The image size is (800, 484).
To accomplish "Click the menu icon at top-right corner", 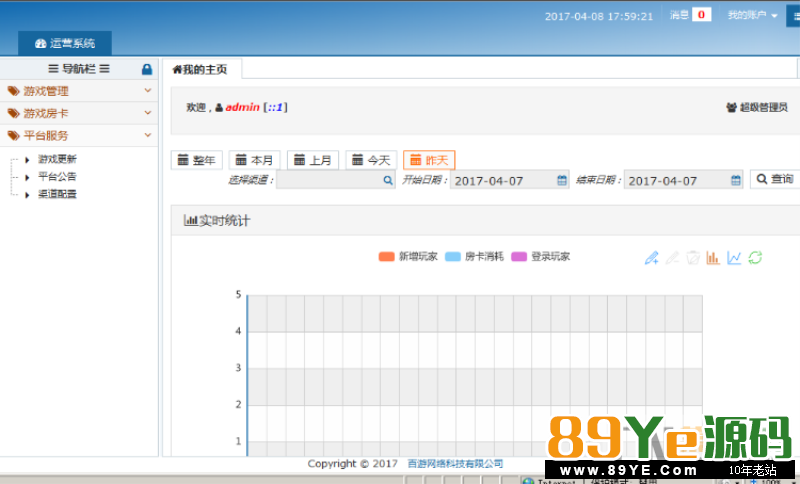I will coord(795,16).
